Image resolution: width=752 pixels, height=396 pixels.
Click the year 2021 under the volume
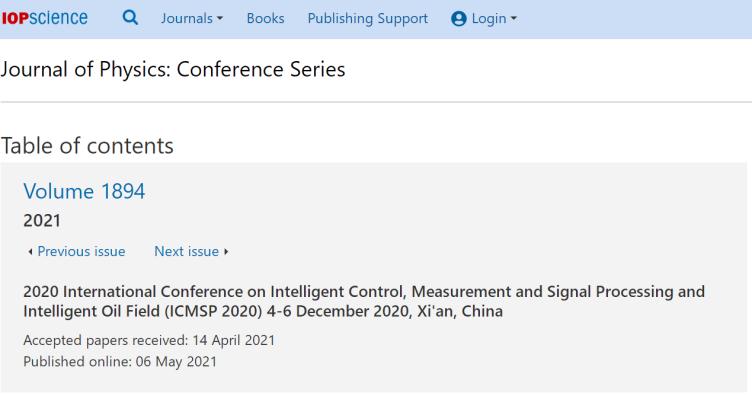click(x=42, y=221)
